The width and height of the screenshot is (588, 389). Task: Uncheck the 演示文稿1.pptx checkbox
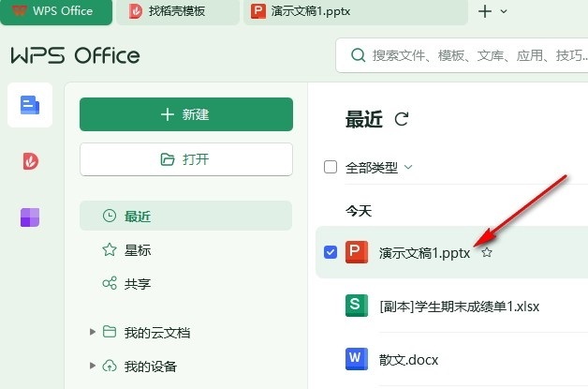pyautogui.click(x=331, y=252)
